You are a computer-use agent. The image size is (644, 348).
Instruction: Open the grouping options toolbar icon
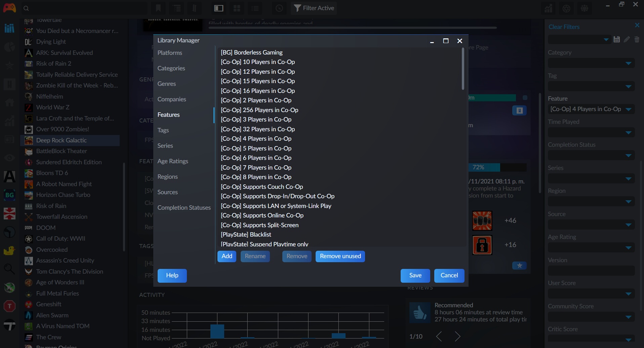tap(177, 8)
